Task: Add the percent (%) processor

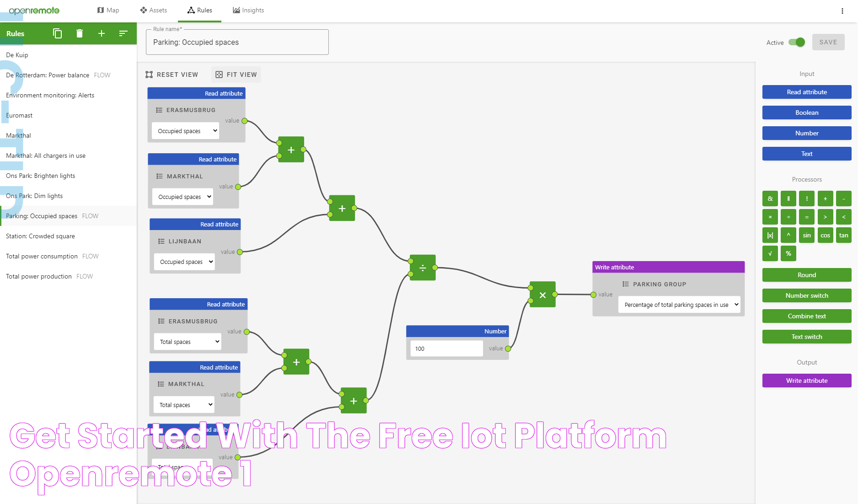Action: tap(788, 253)
